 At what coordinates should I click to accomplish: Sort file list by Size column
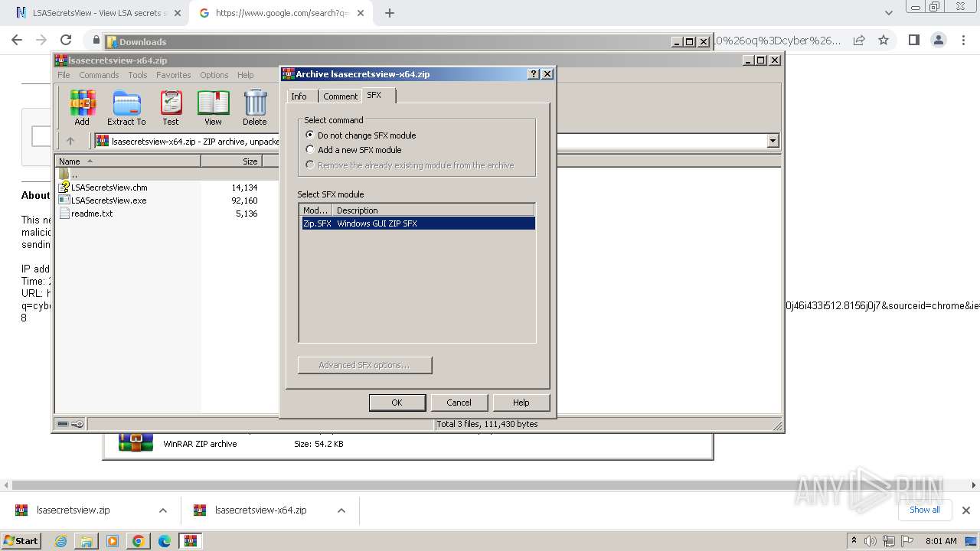231,161
